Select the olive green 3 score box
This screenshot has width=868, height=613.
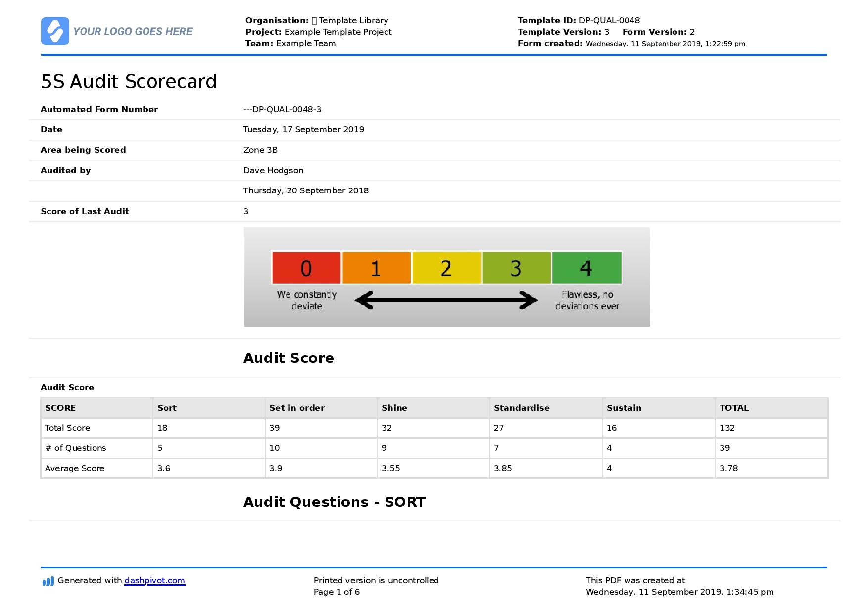(x=516, y=268)
